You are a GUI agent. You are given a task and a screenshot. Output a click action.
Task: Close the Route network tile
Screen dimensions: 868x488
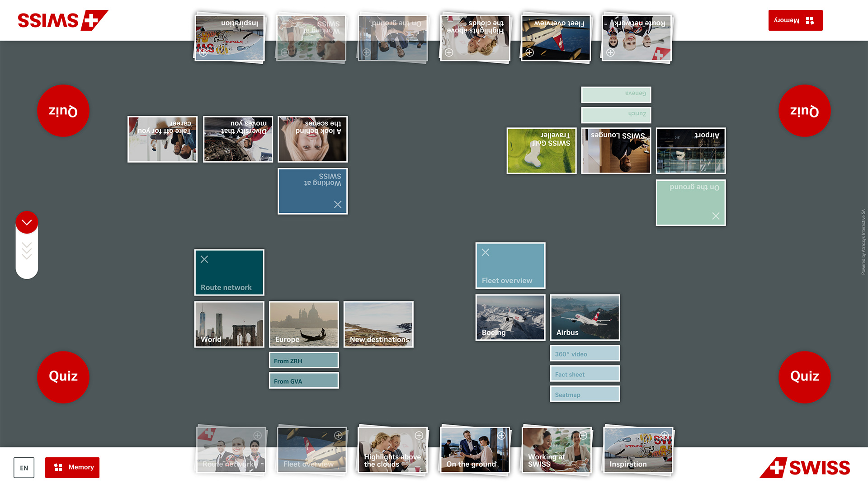[204, 259]
